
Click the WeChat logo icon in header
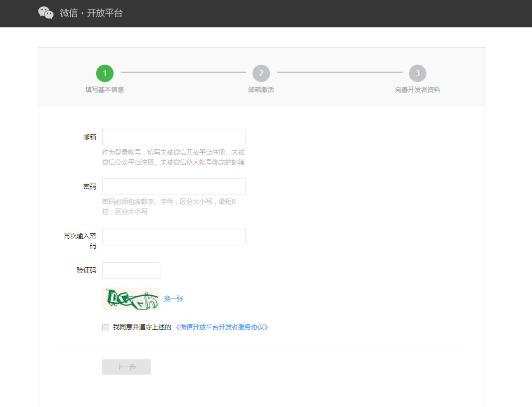[46, 13]
